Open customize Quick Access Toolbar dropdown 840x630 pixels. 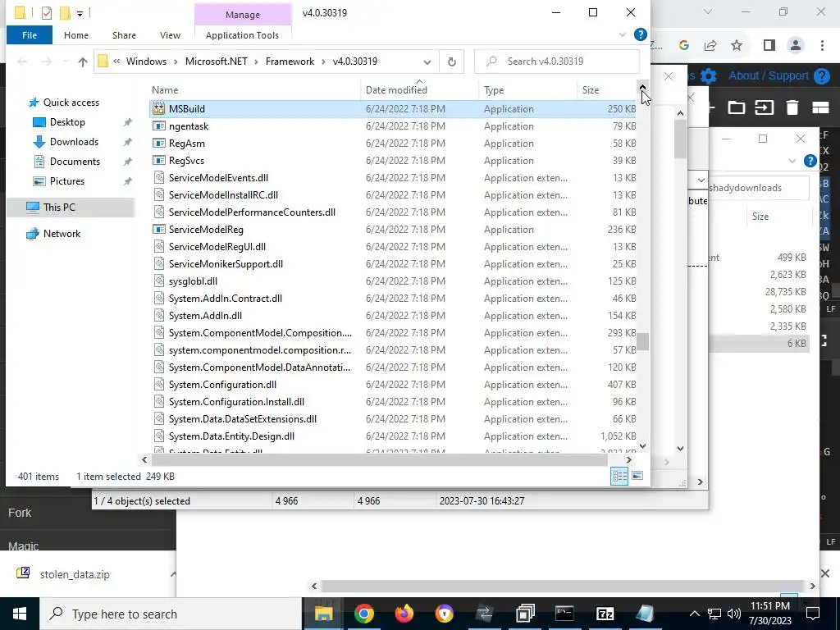80,13
